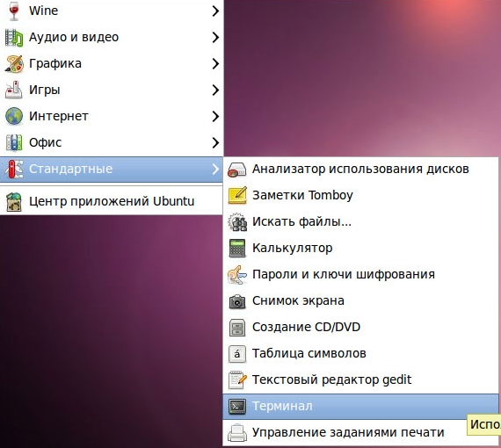This screenshot has height=448, width=501.
Task: Choose Снимок экрана
Action: click(x=360, y=301)
